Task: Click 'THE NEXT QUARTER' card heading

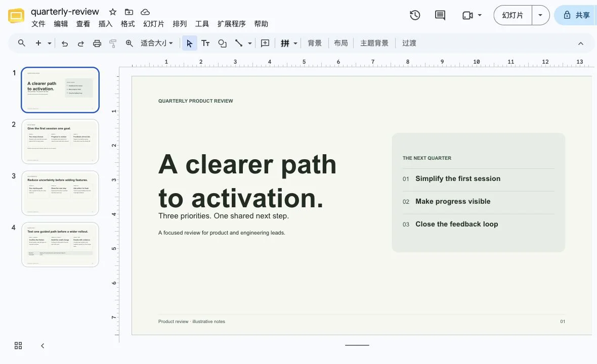Action: tap(427, 158)
